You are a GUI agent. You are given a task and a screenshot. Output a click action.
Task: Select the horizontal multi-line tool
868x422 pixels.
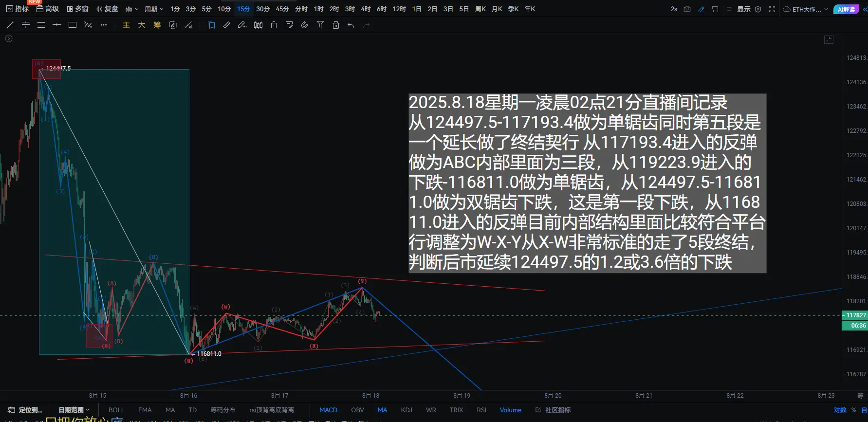(x=41, y=25)
